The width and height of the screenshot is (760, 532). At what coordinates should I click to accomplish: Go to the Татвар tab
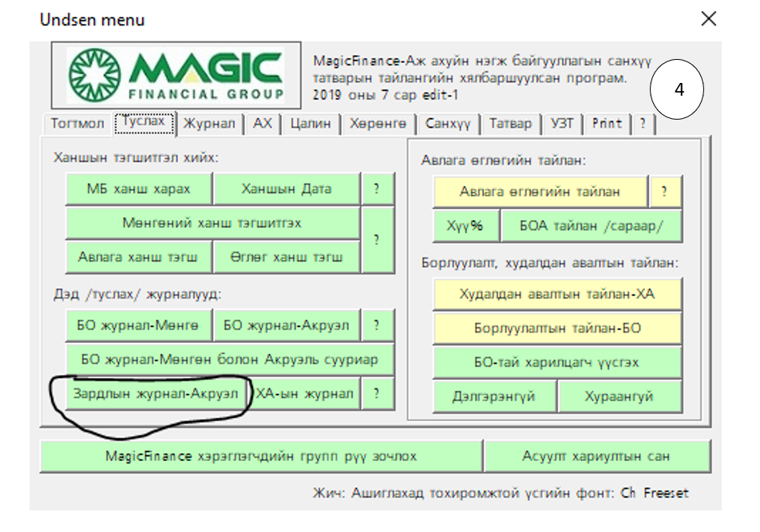[x=510, y=124]
